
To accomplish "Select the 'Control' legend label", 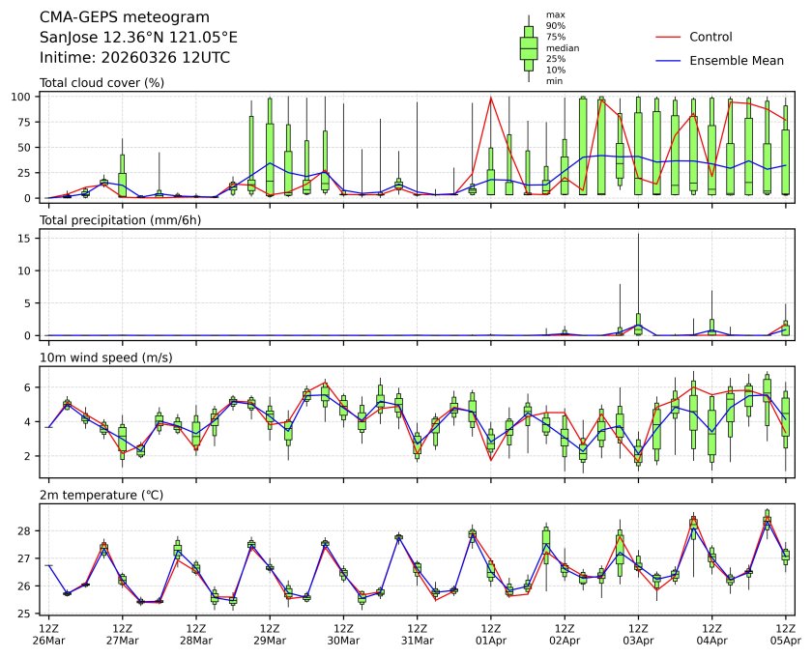I will 710,37.
